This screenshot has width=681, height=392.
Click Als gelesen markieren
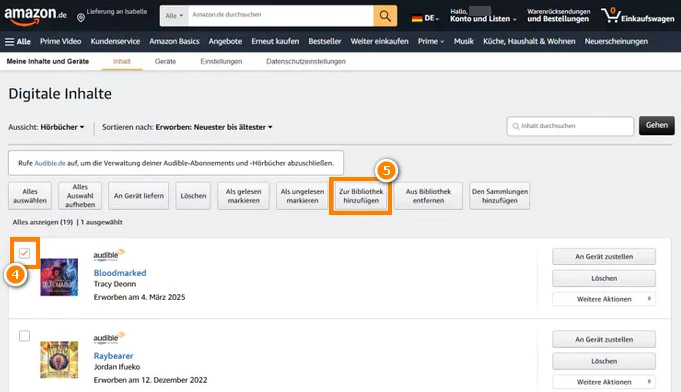click(x=243, y=196)
